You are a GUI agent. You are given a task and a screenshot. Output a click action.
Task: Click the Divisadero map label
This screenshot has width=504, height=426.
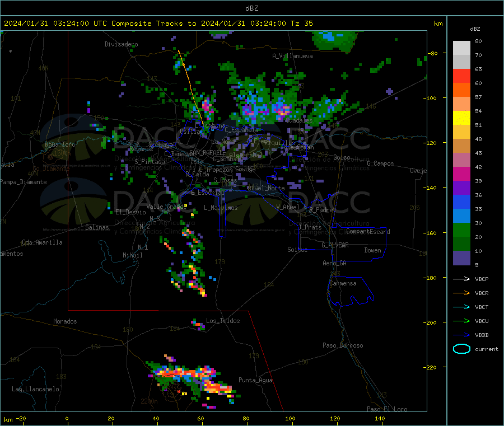coord(121,44)
